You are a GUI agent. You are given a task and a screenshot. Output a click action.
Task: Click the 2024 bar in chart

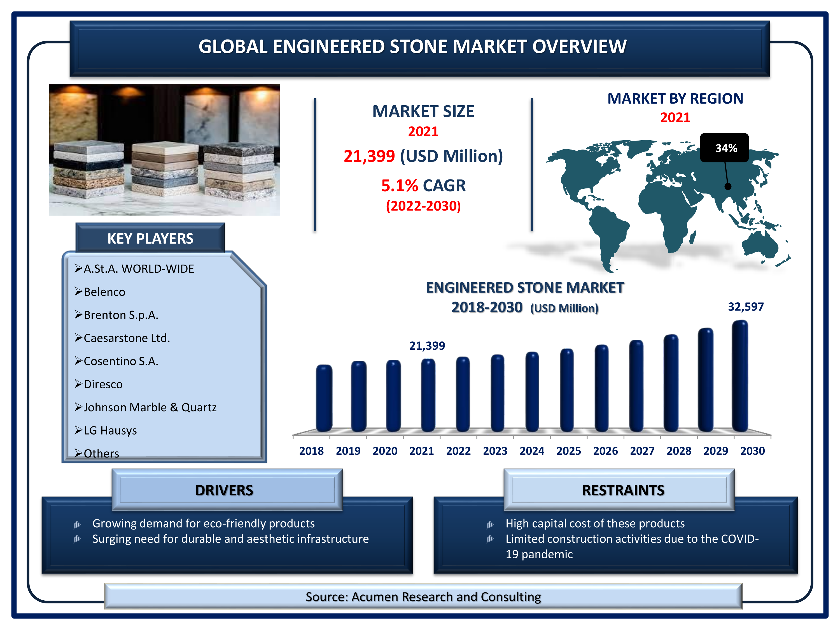click(532, 392)
